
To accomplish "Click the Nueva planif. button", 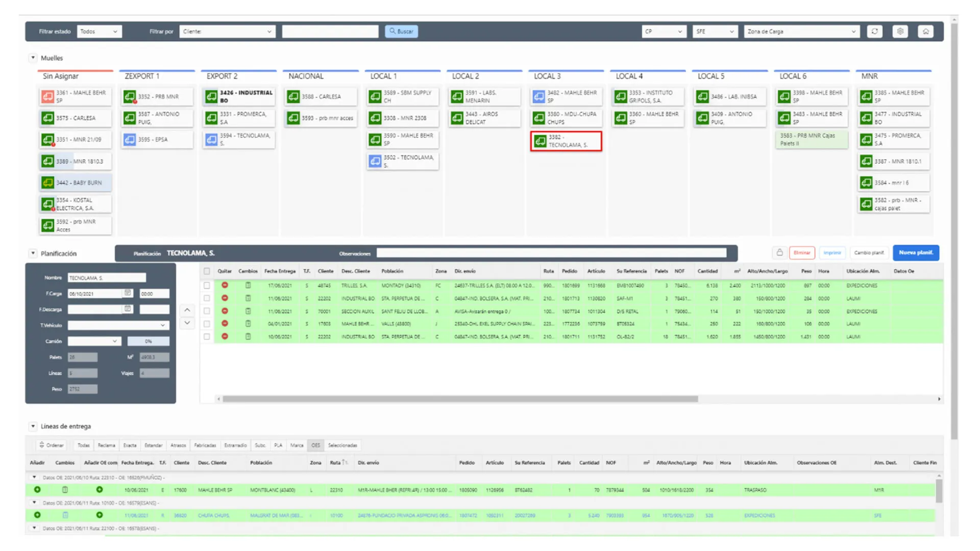I will (916, 253).
